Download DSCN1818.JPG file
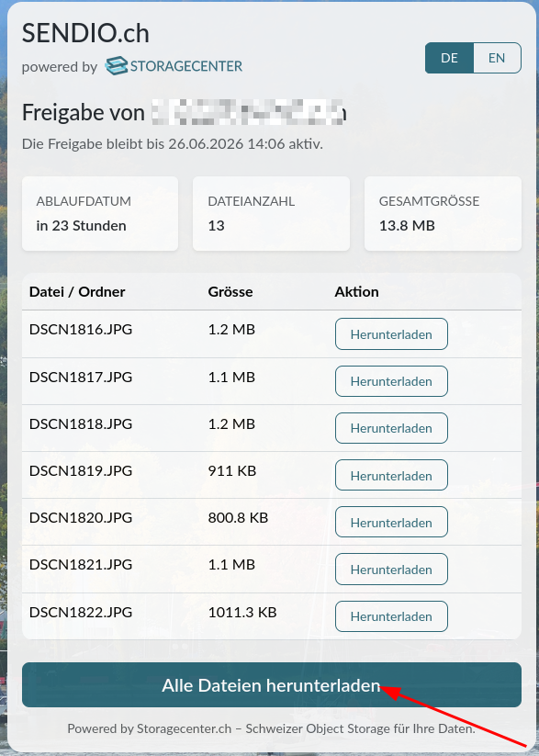Viewport: 539px width, 756px height. pyautogui.click(x=391, y=428)
